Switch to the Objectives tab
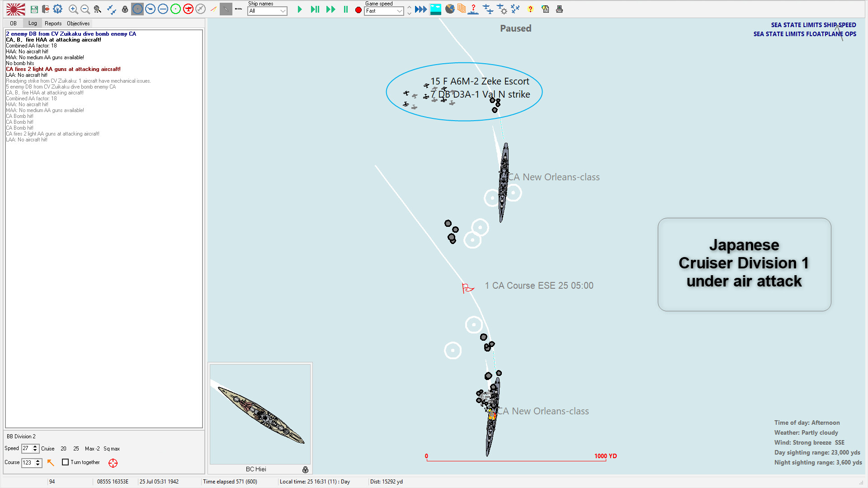Screen dimensions: 868x488 (x=78, y=23)
